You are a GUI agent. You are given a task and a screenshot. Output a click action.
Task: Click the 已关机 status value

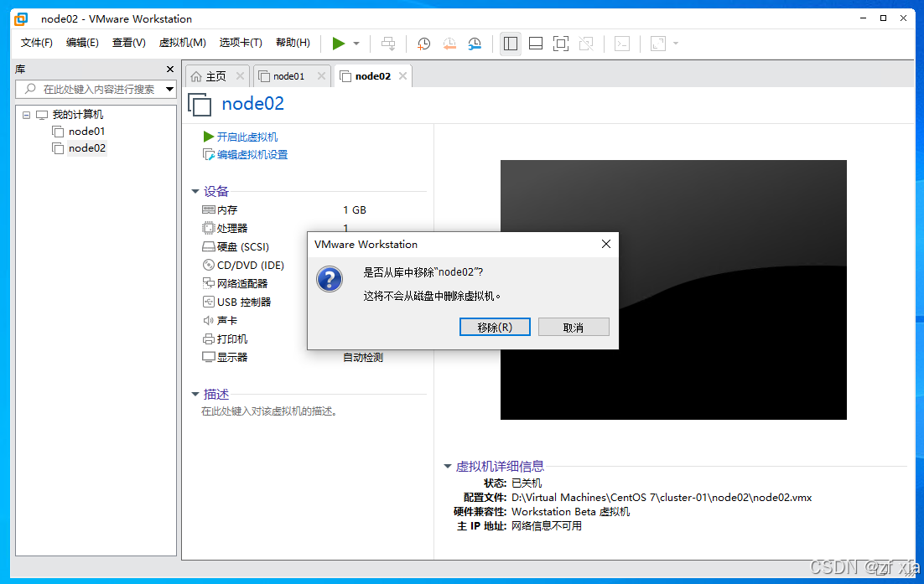[x=527, y=483]
